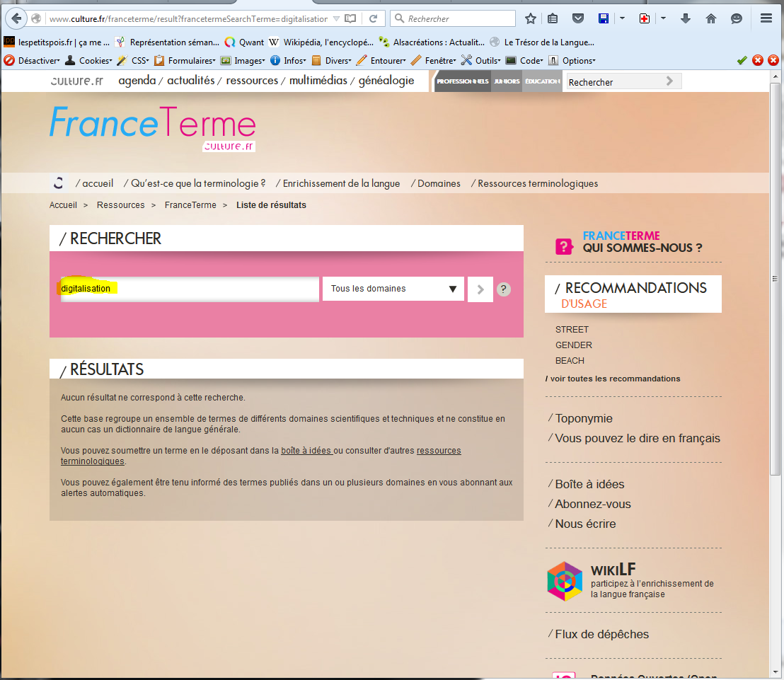Open the Formulaires developer menu
This screenshot has height=680, width=784.
(185, 61)
